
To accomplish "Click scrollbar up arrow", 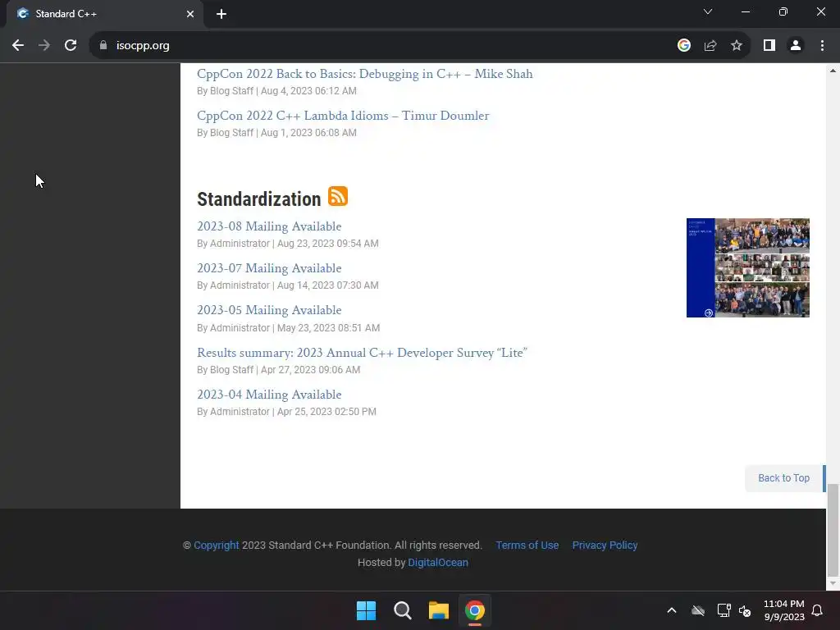I will [x=833, y=71].
